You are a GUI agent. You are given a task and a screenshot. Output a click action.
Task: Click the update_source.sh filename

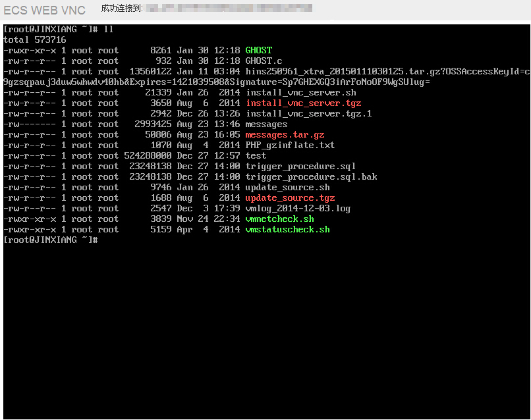click(287, 188)
